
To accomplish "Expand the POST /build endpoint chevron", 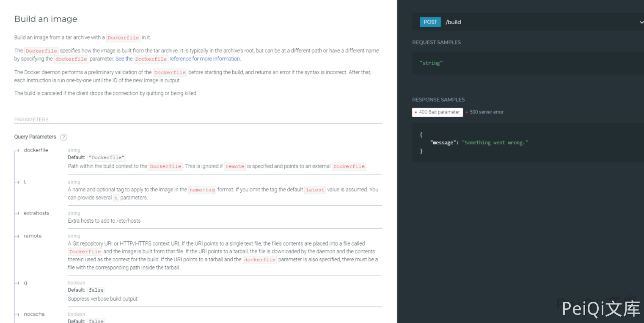I will [x=641, y=22].
